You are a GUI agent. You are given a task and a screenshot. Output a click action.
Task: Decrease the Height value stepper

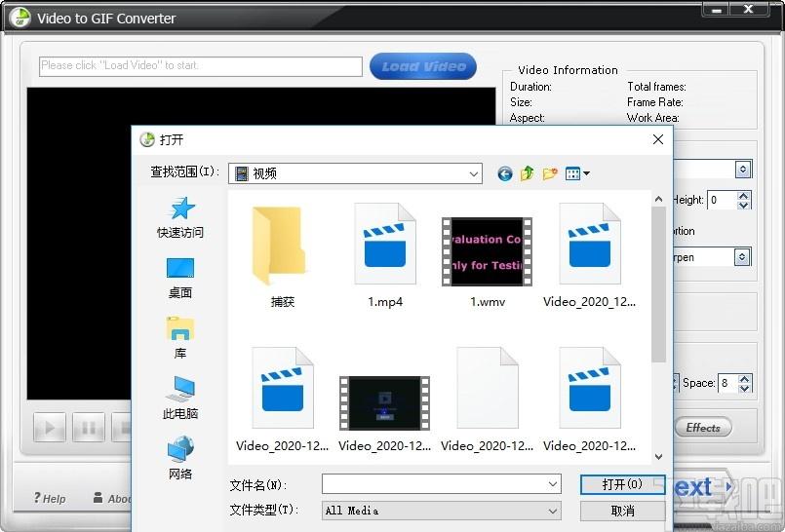[x=743, y=205]
